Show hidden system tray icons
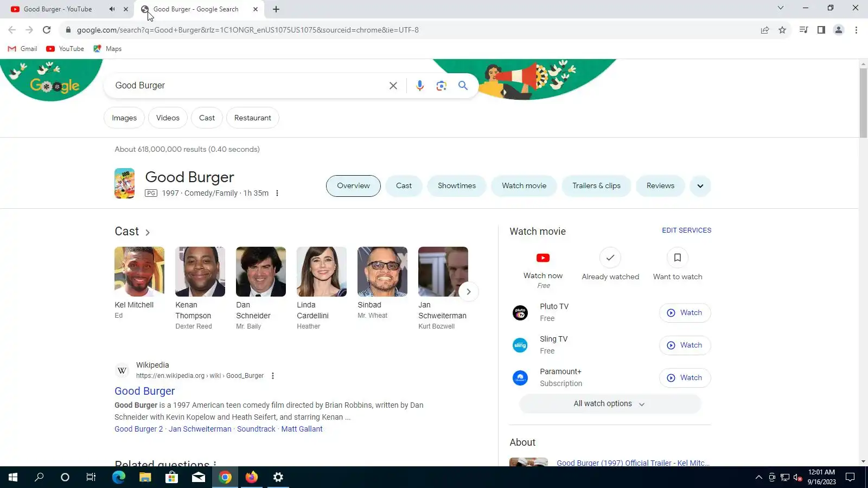The image size is (868, 488). click(758, 477)
